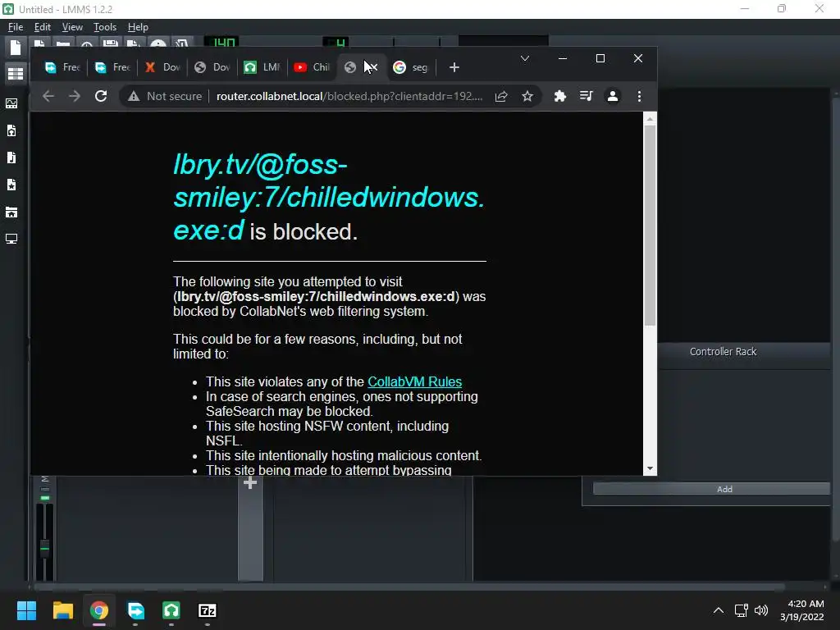Open the My Presets sidebar tab
Image resolution: width=840 pixels, height=630 pixels.
[11, 185]
